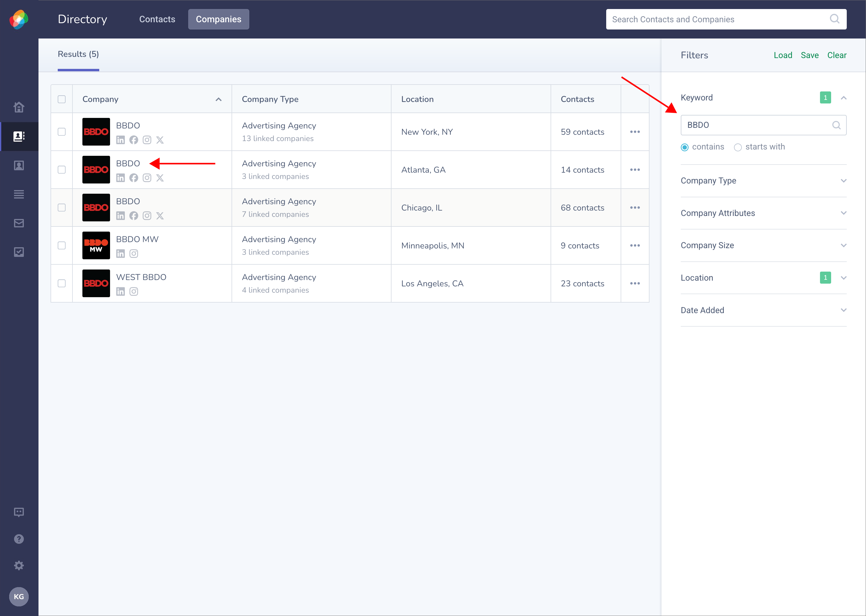
Task: Select the 'starts with' radio option
Action: point(738,147)
